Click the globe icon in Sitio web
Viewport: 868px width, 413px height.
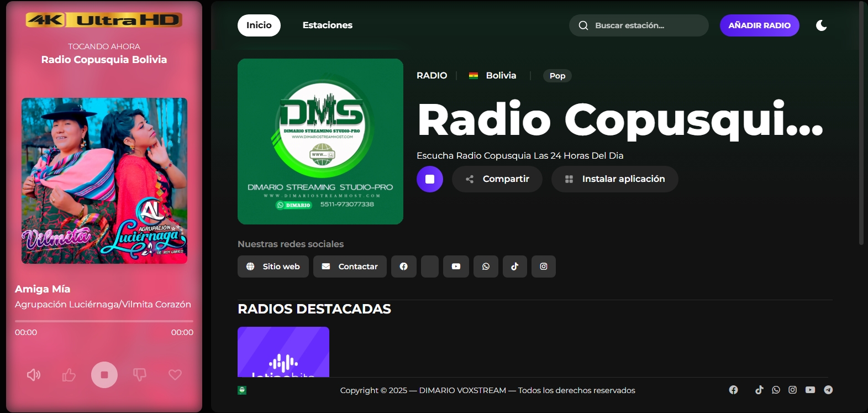coord(250,266)
